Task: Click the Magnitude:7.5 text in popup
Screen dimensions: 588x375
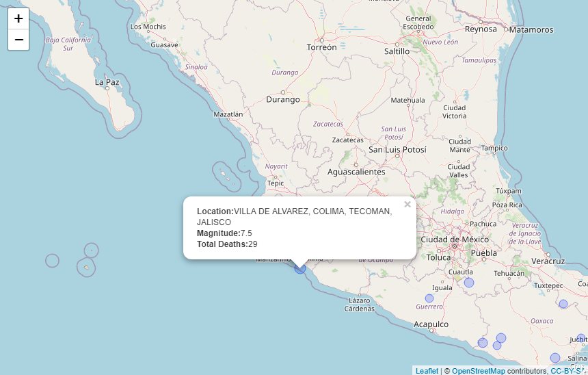Action: (x=224, y=233)
